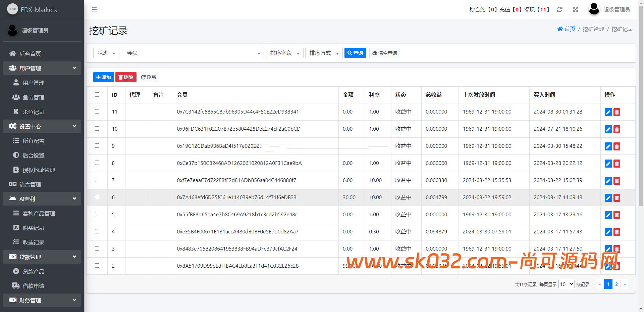Open 提现【11】 withdrawal notifications link
This screenshot has height=312, width=644.
536,9
